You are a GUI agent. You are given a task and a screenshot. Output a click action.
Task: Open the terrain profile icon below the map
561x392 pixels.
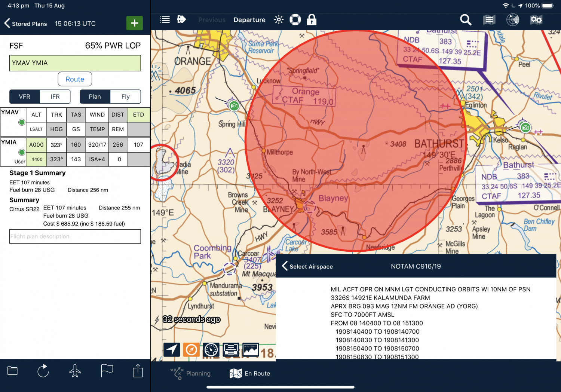(250, 349)
